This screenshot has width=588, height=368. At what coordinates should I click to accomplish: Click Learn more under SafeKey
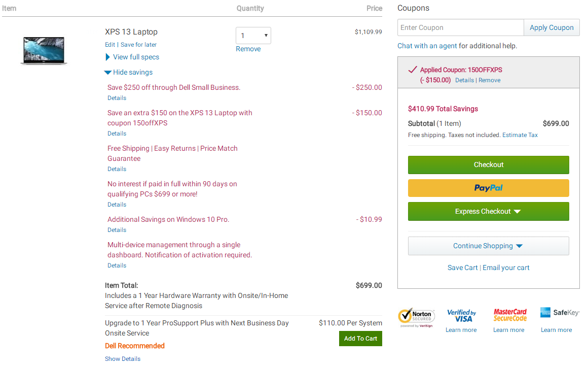(556, 330)
